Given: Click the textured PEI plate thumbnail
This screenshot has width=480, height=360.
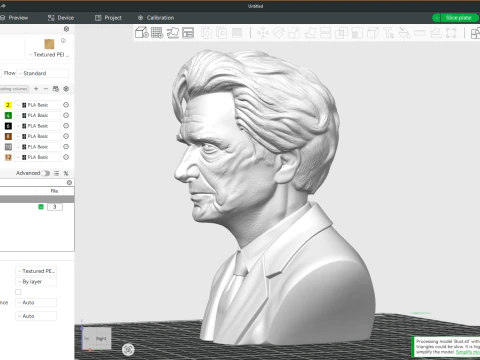Looking at the screenshot, I should pyautogui.click(x=49, y=44).
